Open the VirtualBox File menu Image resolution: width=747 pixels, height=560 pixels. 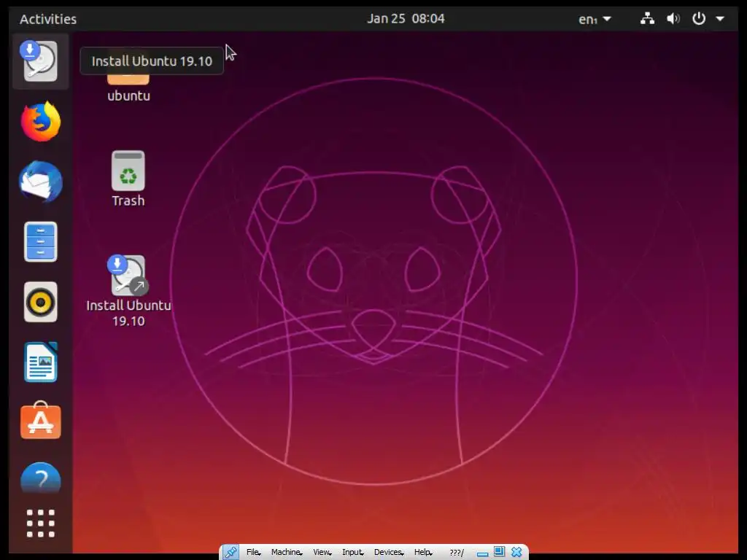click(x=253, y=552)
